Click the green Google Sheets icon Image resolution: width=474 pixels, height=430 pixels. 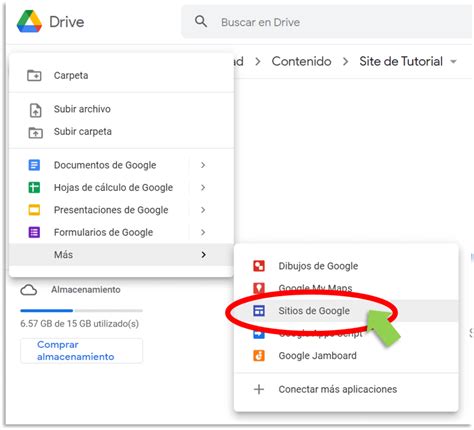pyautogui.click(x=34, y=187)
